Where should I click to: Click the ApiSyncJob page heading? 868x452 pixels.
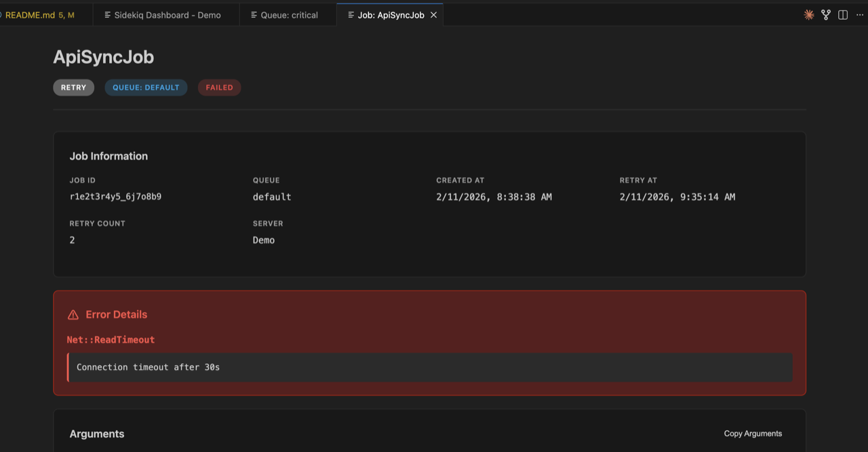point(103,57)
